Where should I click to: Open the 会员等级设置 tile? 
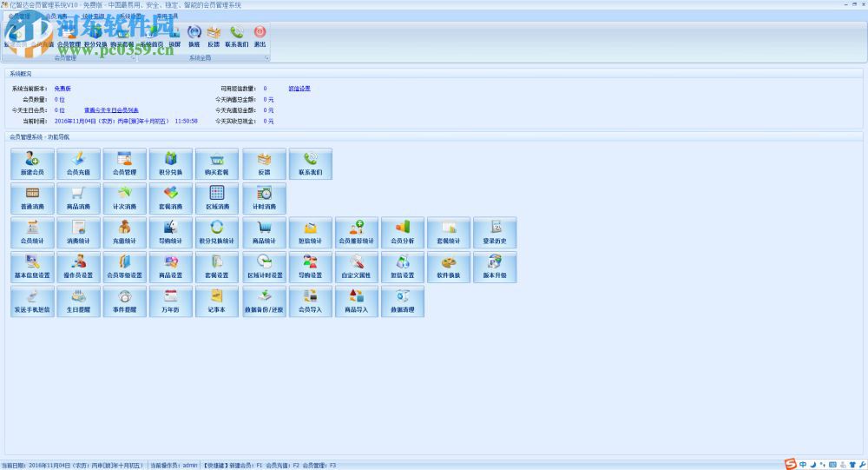(x=124, y=267)
